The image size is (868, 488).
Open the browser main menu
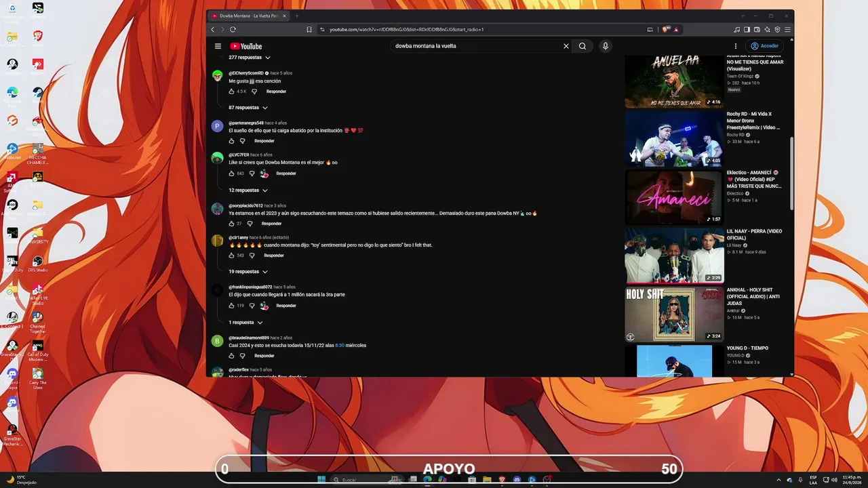tap(787, 29)
